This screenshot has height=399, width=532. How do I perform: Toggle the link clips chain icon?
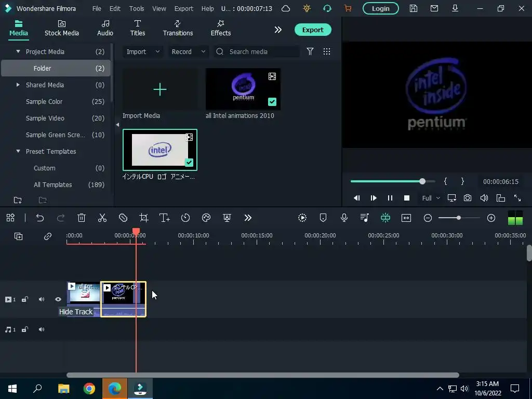pos(47,236)
